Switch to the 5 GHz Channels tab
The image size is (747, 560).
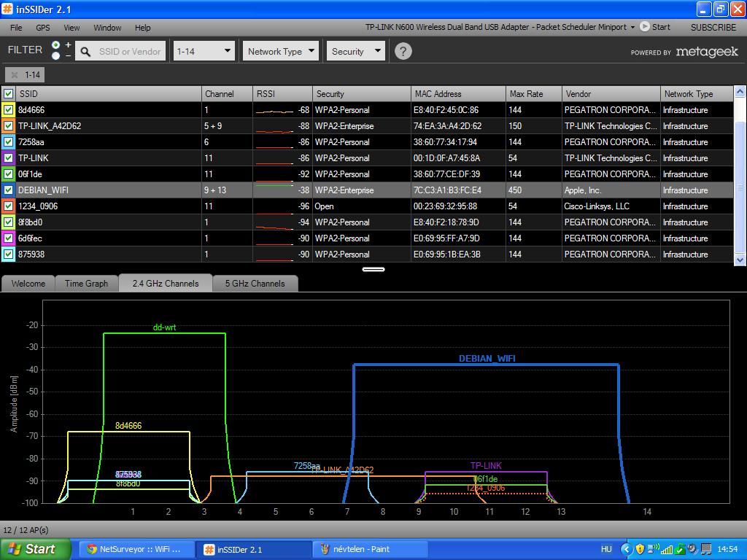255,284
